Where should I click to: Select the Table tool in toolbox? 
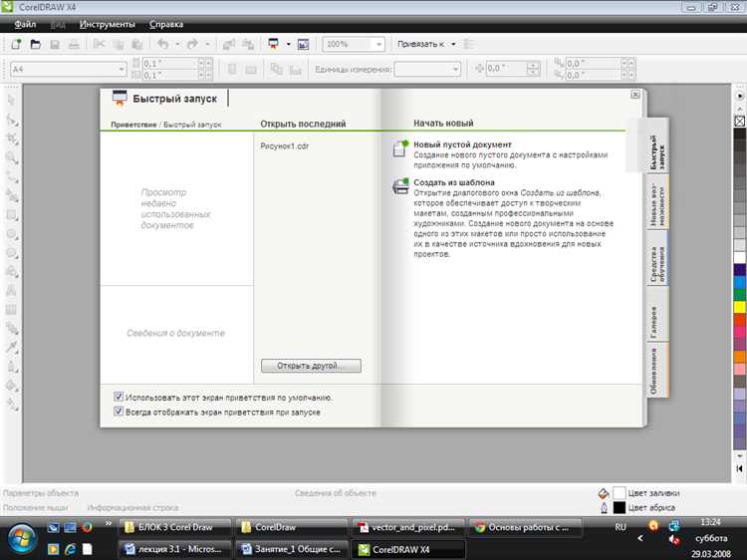pos(11,309)
